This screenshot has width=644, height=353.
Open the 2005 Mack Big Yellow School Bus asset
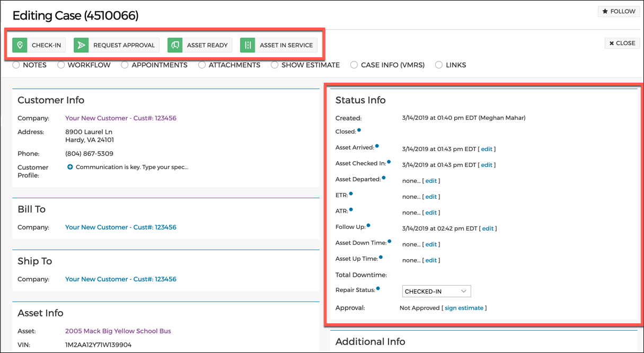pos(118,331)
